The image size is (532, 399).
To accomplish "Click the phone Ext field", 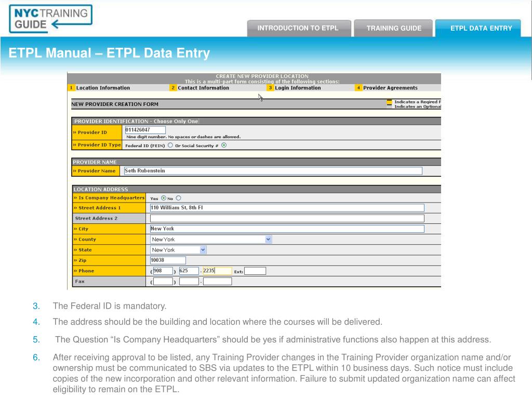I will click(x=255, y=271).
